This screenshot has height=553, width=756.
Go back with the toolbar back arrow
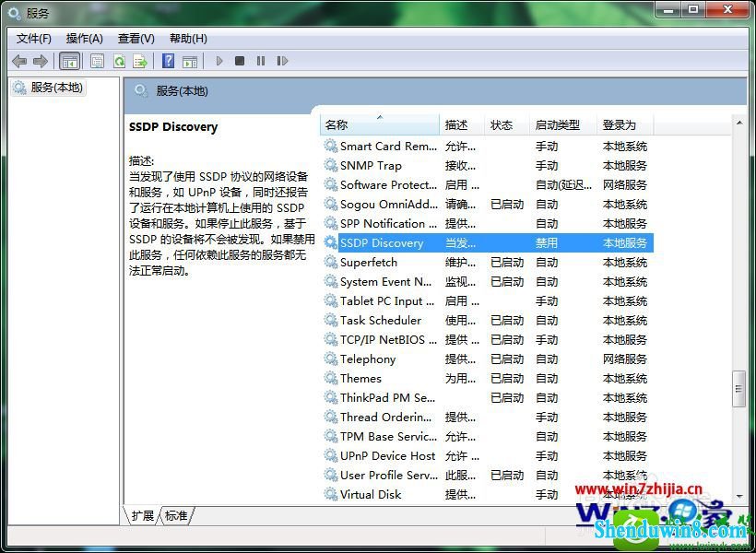coord(19,61)
